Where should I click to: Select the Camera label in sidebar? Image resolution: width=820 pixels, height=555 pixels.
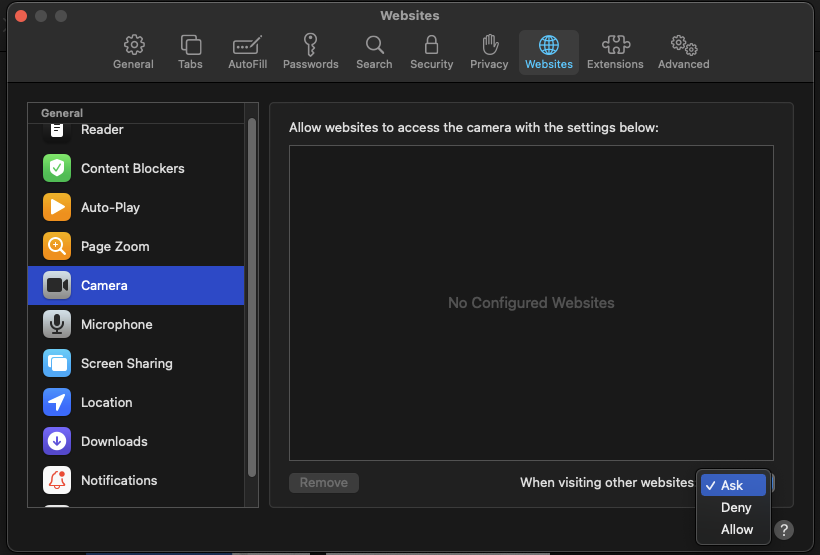(x=104, y=286)
